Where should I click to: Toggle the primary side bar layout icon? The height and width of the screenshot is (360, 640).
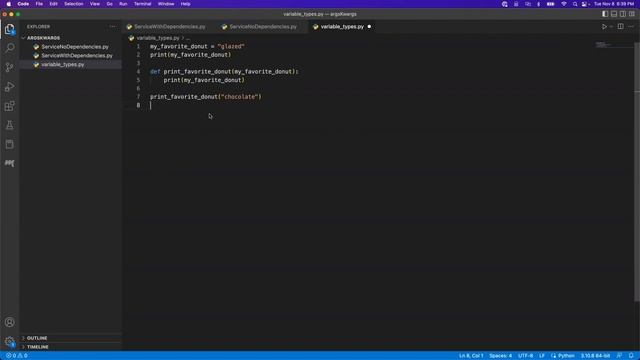(605, 14)
